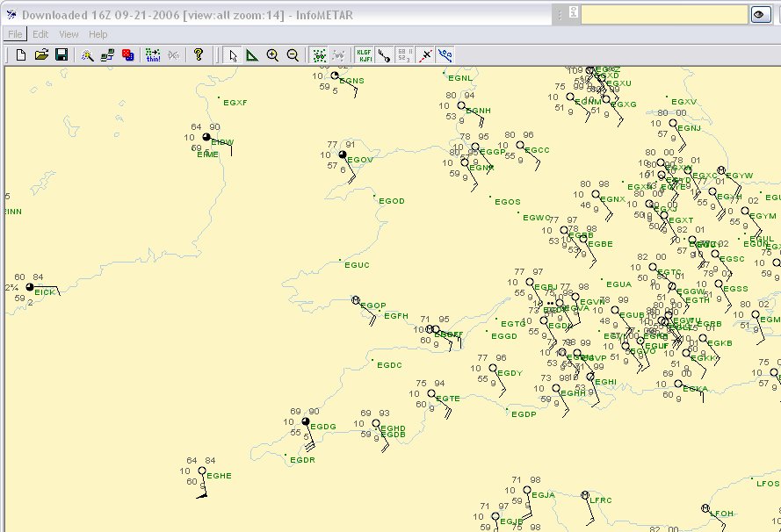Select the green triangle measure tool
Viewport: 781px width, 532px height.
pyautogui.click(x=252, y=54)
